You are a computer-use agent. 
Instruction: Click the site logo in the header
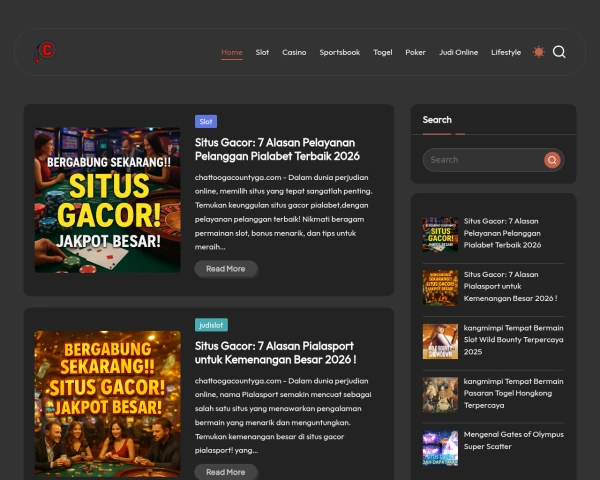(x=45, y=52)
